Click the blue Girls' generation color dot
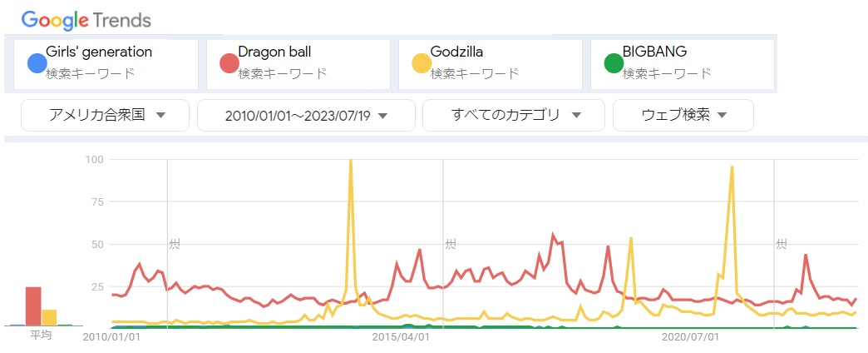 click(x=37, y=63)
